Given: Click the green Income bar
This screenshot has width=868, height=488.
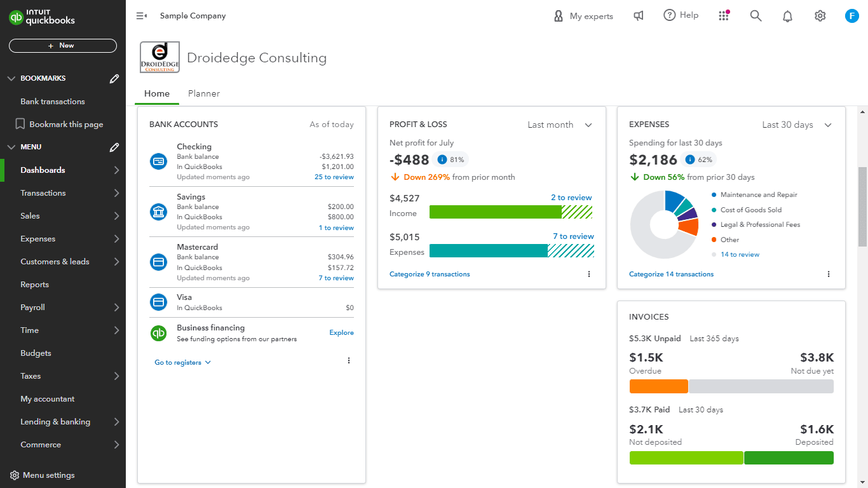Looking at the screenshot, I should (495, 212).
